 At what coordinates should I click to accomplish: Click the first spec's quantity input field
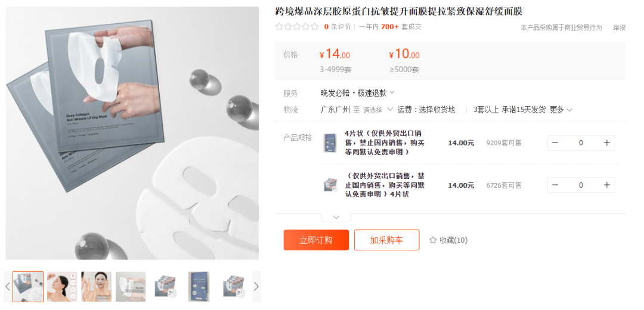(581, 143)
